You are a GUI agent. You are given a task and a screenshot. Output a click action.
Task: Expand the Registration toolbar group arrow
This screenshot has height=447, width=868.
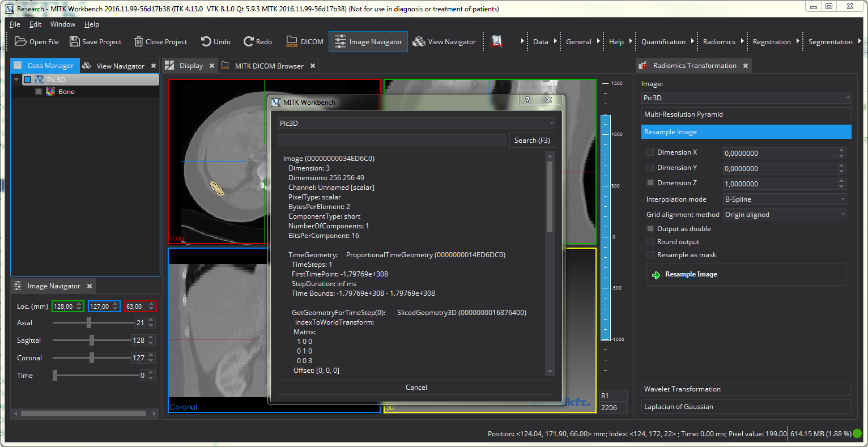click(798, 41)
